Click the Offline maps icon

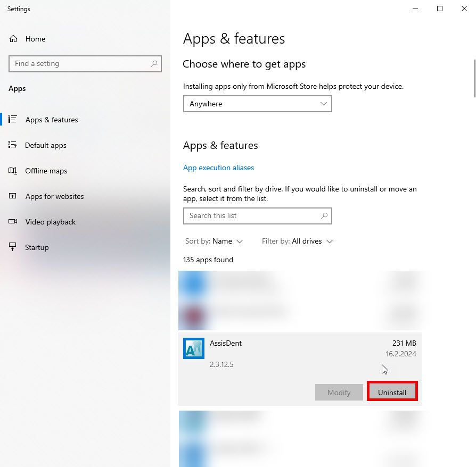pos(12,170)
